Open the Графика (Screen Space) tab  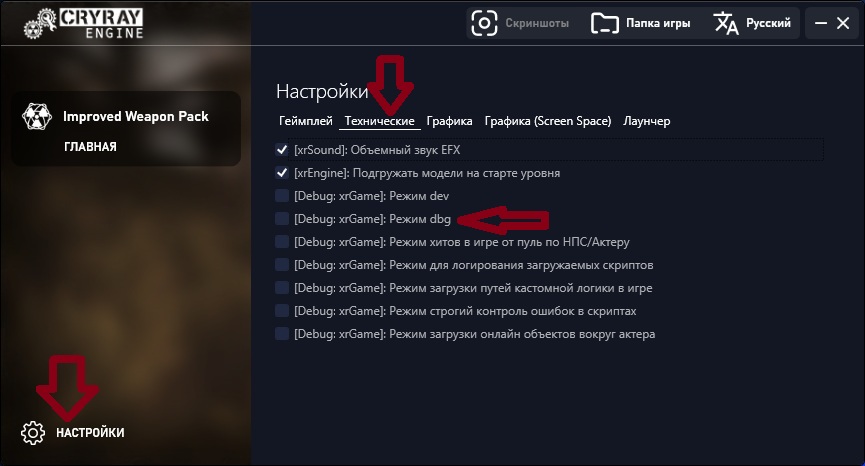coord(548,121)
